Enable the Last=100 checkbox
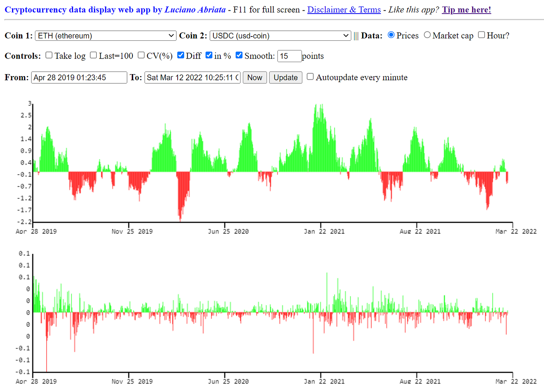The image size is (544, 392). tap(93, 55)
